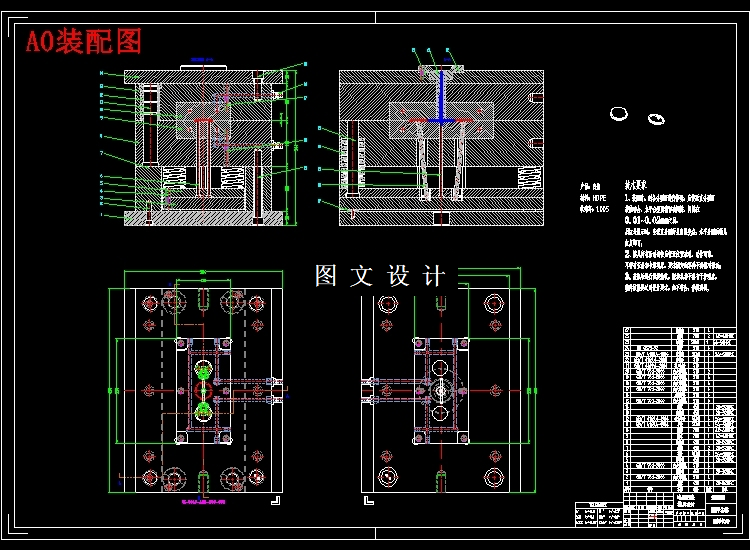Select the front section view with numbered leaders
The height and width of the screenshot is (550, 750).
(204, 143)
